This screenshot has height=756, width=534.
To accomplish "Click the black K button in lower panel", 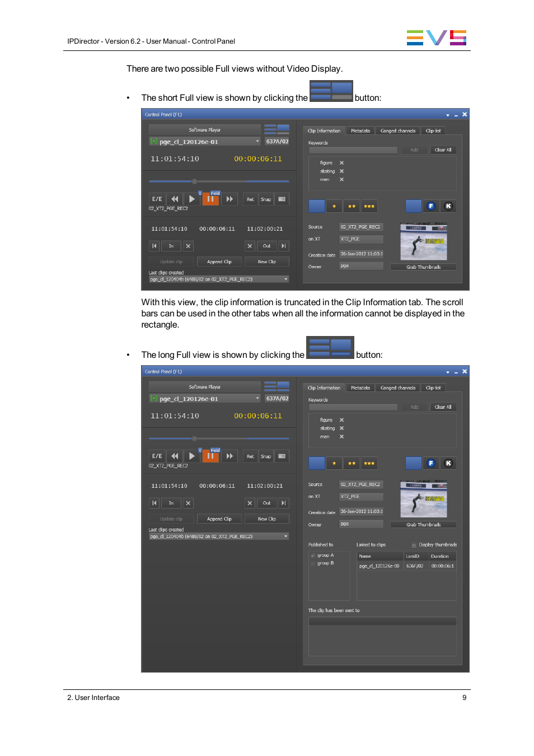I will pyautogui.click(x=448, y=463).
